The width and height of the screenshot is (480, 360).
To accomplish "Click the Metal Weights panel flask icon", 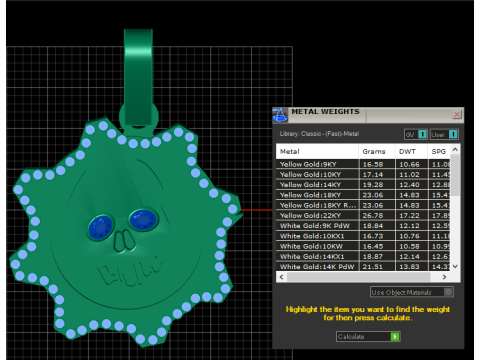I will click(280, 115).
